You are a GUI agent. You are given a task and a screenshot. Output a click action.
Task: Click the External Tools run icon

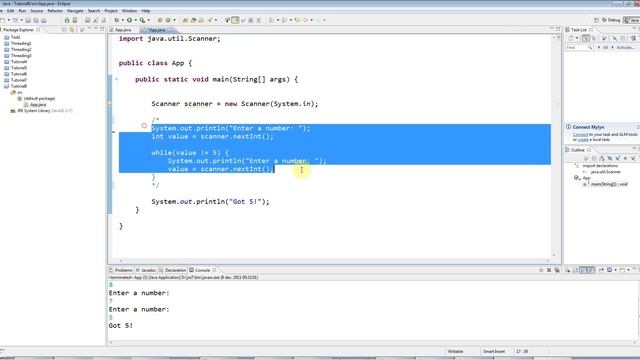click(142, 20)
